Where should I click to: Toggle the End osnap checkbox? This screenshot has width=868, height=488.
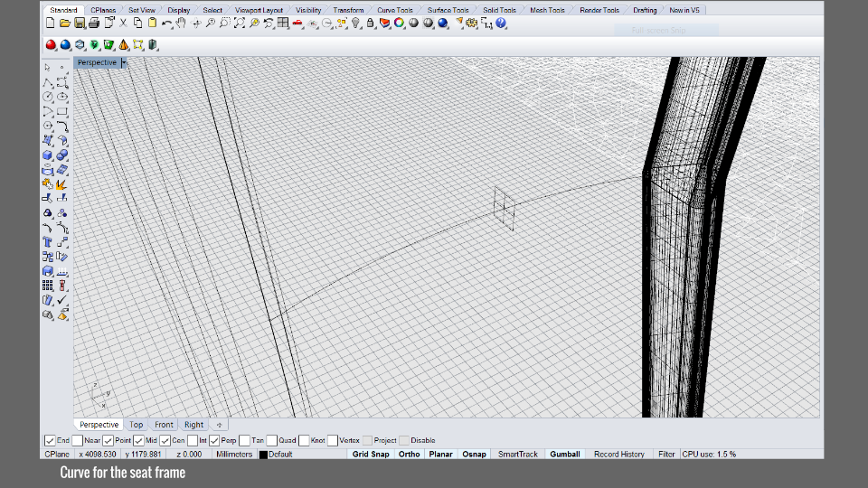[50, 440]
